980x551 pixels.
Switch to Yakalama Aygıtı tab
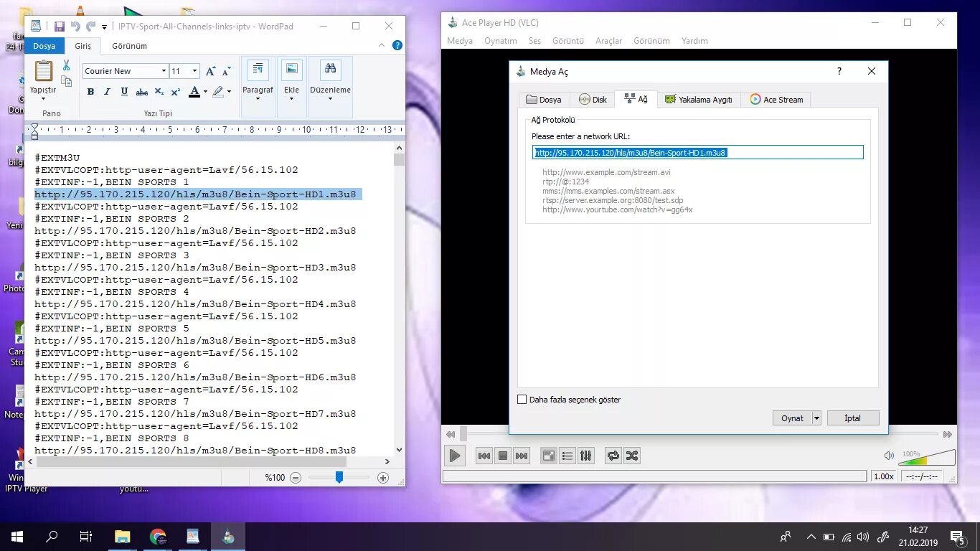698,99
